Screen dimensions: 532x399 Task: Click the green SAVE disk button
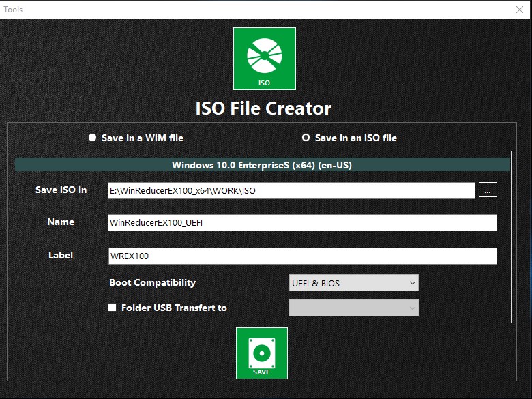[262, 353]
